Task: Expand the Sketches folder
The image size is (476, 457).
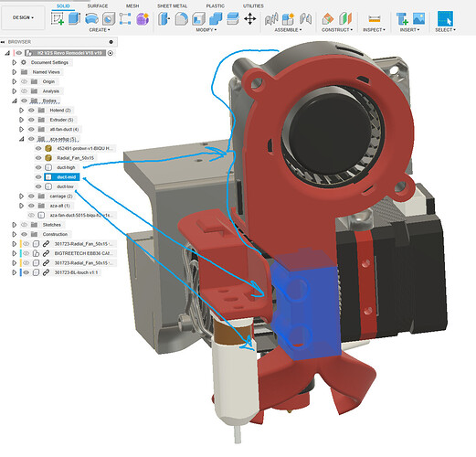Action: pos(15,225)
